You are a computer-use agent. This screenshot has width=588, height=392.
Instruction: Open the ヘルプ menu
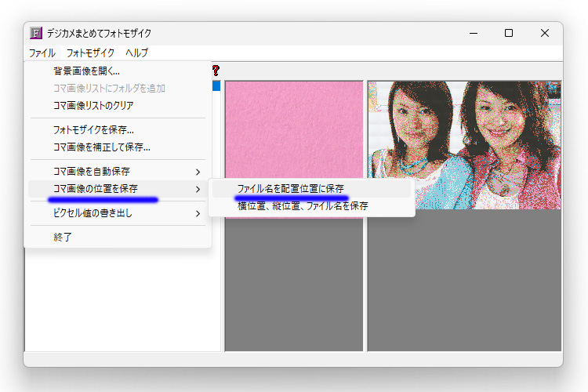click(x=136, y=53)
